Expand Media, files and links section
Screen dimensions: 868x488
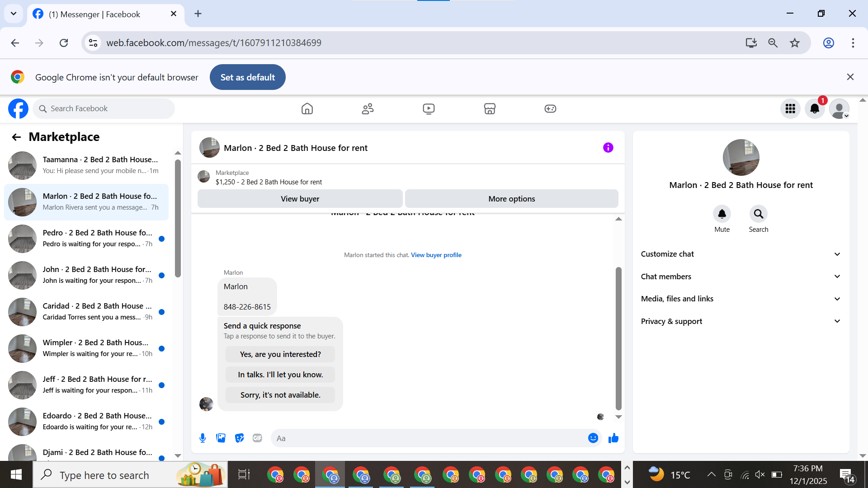point(741,299)
